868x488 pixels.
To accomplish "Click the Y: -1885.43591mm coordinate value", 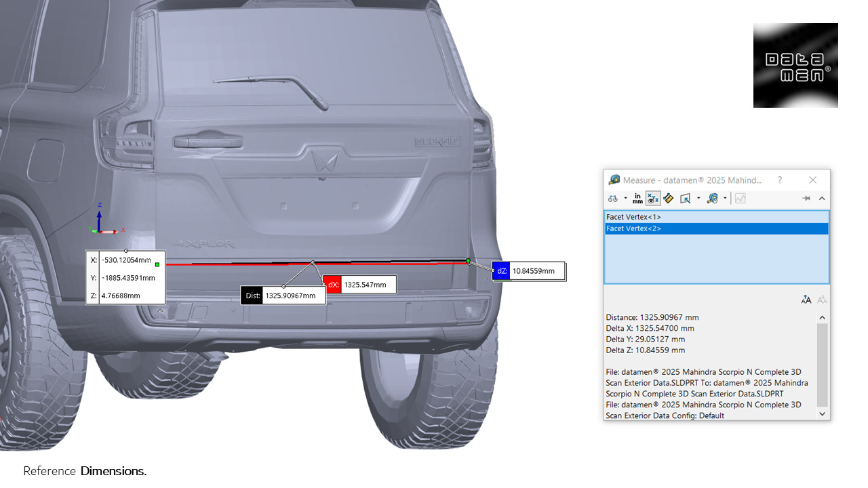I will [128, 277].
